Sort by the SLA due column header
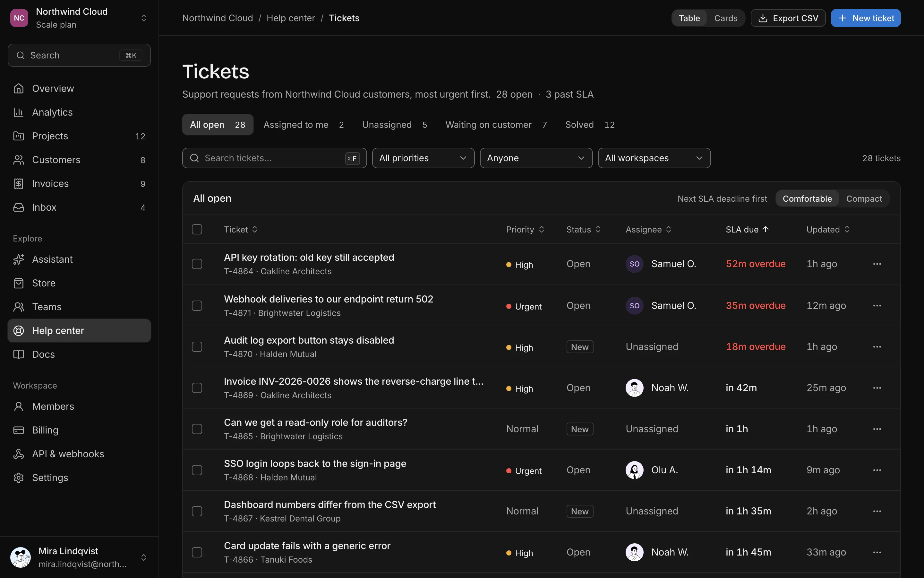Viewport: 924px width, 578px height. 747,229
